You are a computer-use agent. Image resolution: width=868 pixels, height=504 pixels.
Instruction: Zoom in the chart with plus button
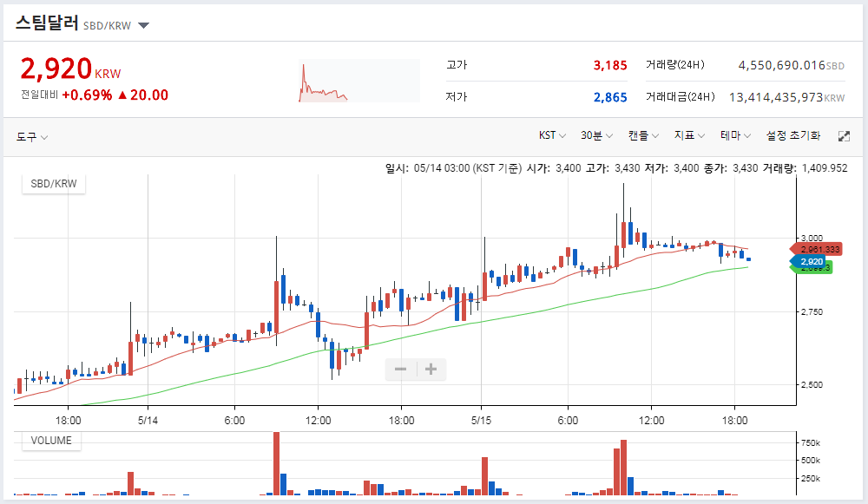click(431, 369)
